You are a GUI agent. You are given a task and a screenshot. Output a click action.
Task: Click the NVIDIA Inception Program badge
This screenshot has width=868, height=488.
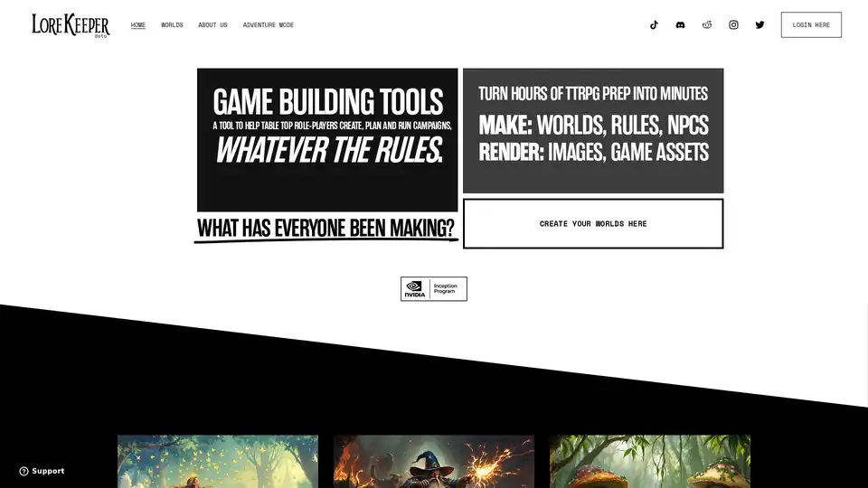pos(434,288)
